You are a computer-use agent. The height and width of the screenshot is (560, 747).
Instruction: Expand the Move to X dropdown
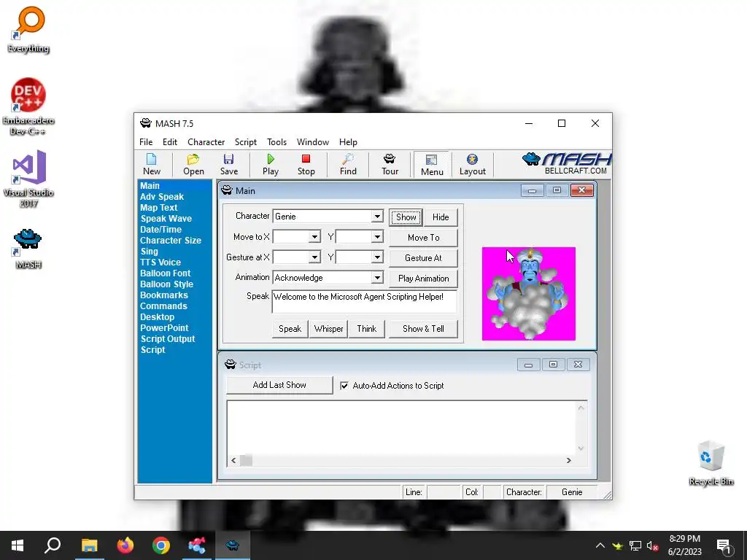pos(314,237)
